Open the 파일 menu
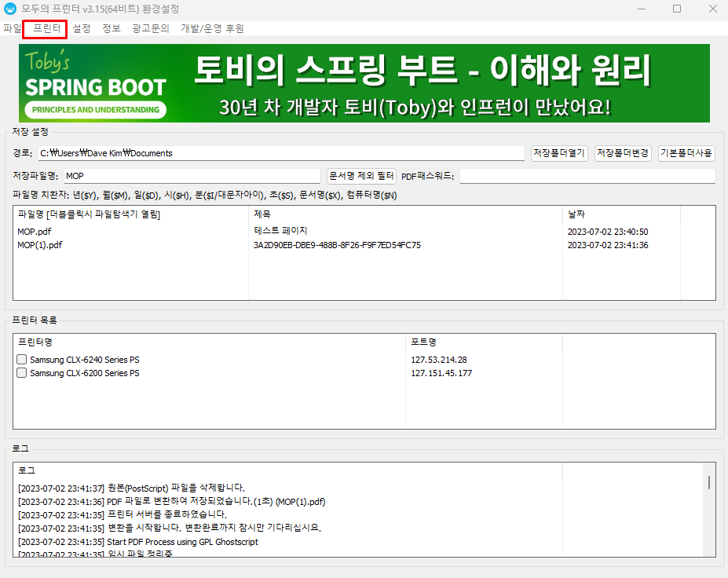728x578 pixels. point(12,28)
